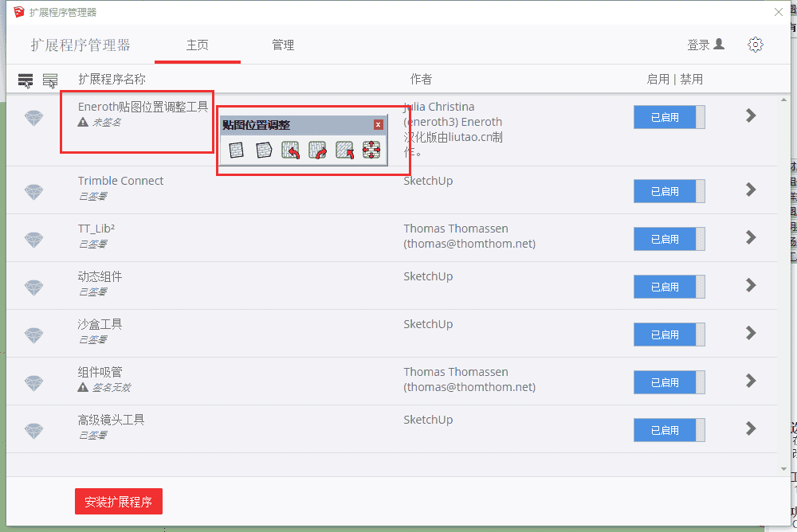Click the 作者 column header
Viewport: 797px width, 532px height.
(x=421, y=80)
